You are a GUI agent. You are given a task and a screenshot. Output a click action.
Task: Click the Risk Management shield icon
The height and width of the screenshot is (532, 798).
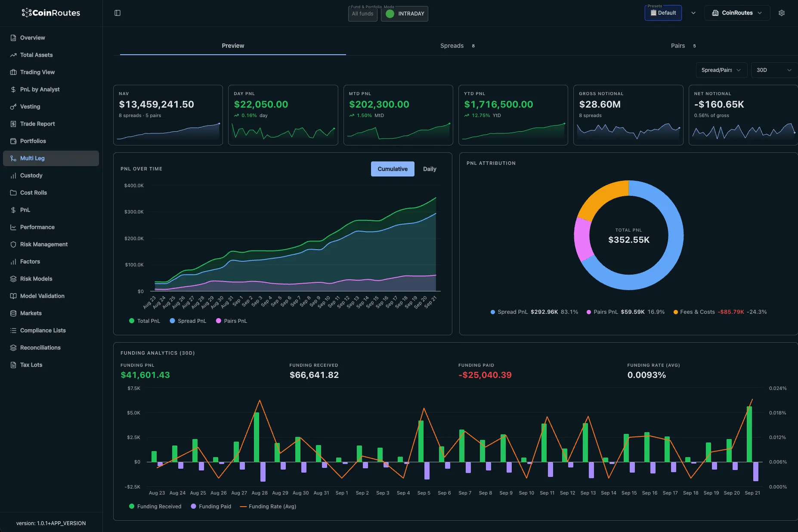point(13,244)
